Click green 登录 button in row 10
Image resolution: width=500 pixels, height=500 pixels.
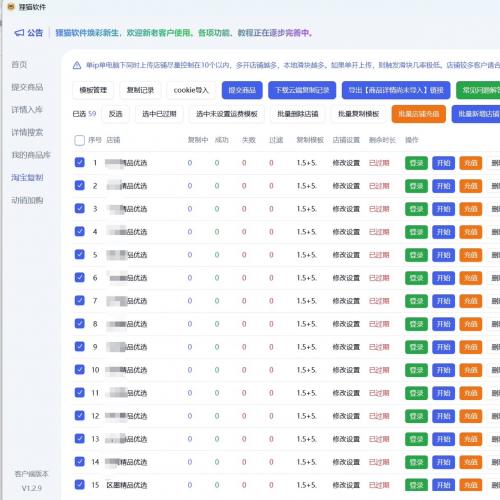point(416,370)
